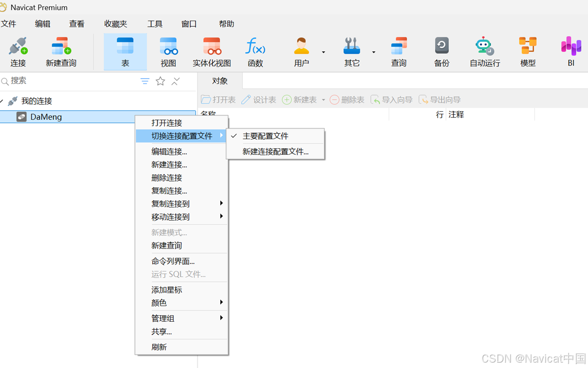The height and width of the screenshot is (368, 588).
Task: Select 新建连接配置文件... in submenu
Action: tap(275, 152)
